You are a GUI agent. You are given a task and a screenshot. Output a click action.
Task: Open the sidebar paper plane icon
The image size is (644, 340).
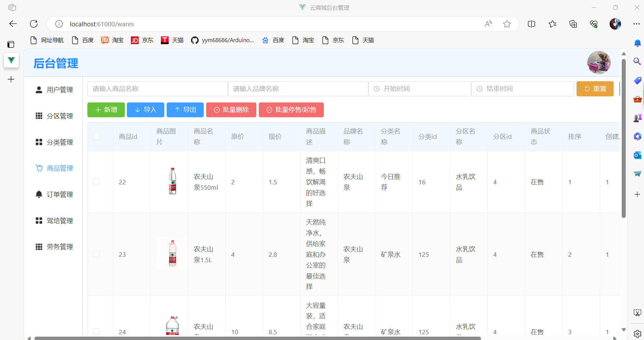pos(637,174)
